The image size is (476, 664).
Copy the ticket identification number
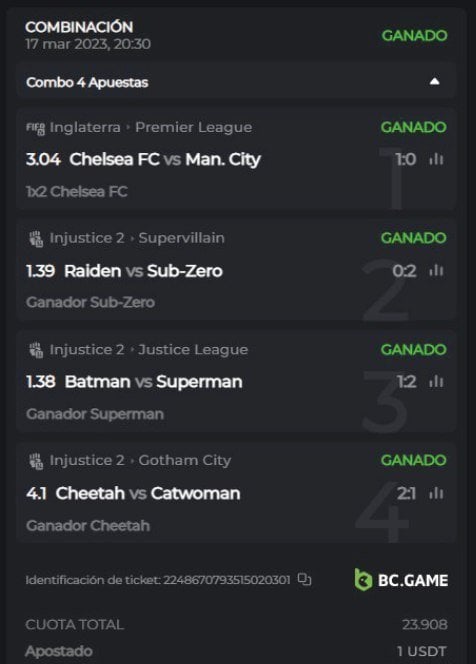tap(304, 579)
